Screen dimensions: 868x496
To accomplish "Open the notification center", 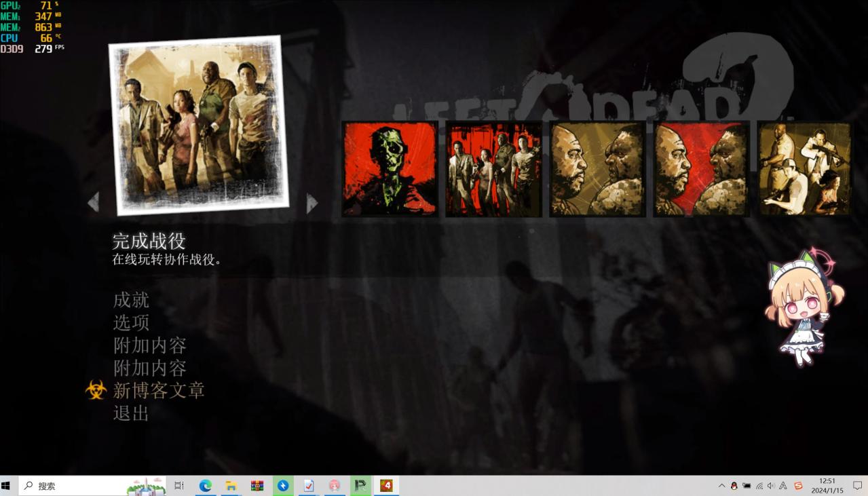I will point(857,486).
